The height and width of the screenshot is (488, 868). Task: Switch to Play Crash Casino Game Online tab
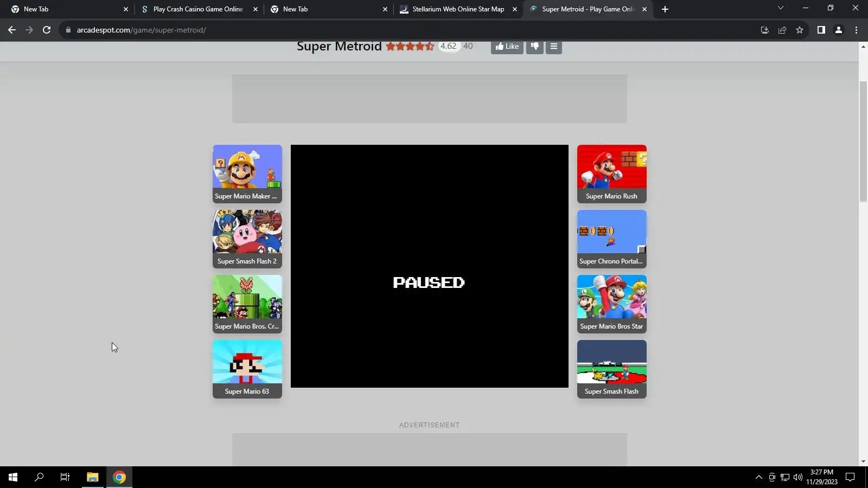point(198,9)
